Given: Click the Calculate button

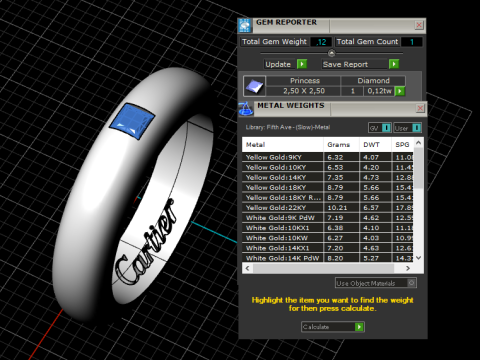Looking at the screenshot, I should point(333,327).
